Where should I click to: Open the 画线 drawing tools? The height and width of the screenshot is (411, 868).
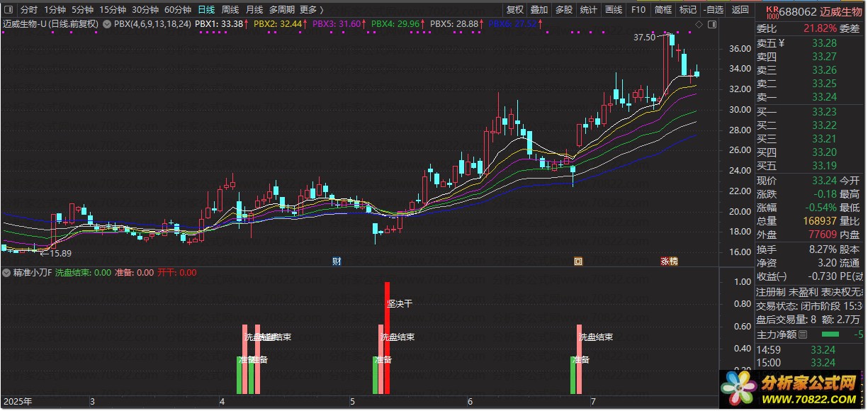[x=613, y=10]
